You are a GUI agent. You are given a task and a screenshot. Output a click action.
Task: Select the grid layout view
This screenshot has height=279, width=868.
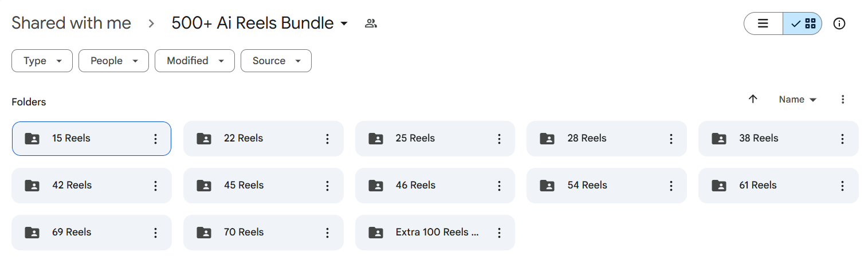pos(803,23)
